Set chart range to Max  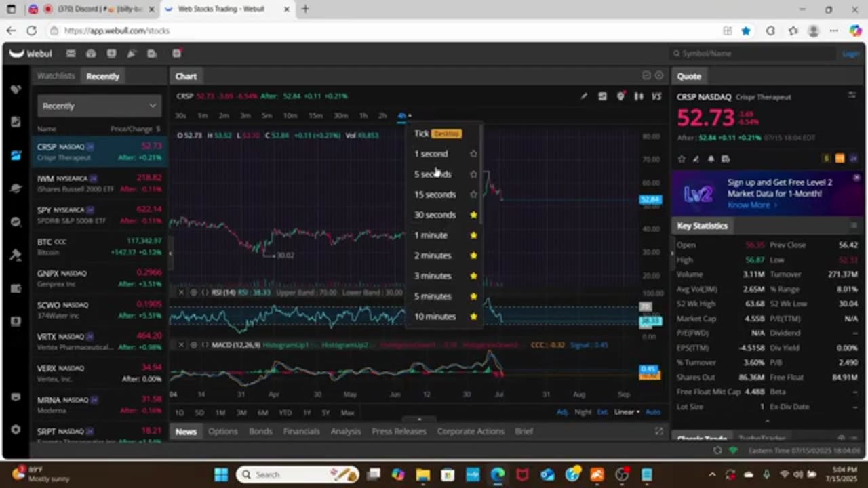tap(347, 413)
